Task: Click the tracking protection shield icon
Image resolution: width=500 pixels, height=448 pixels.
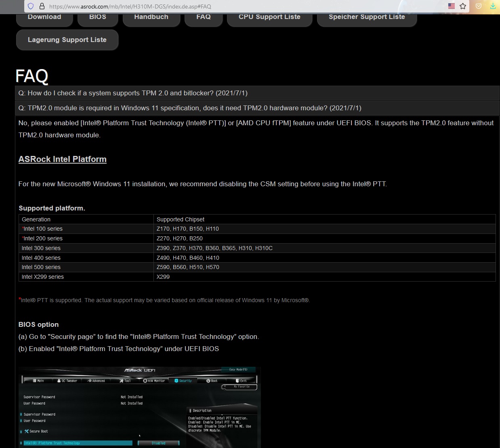Action: (x=31, y=6)
